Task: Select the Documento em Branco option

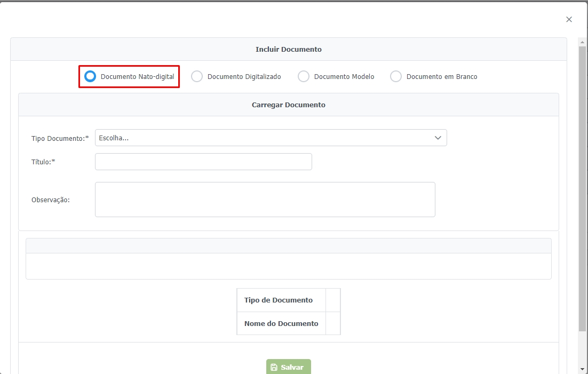Action: (396, 76)
